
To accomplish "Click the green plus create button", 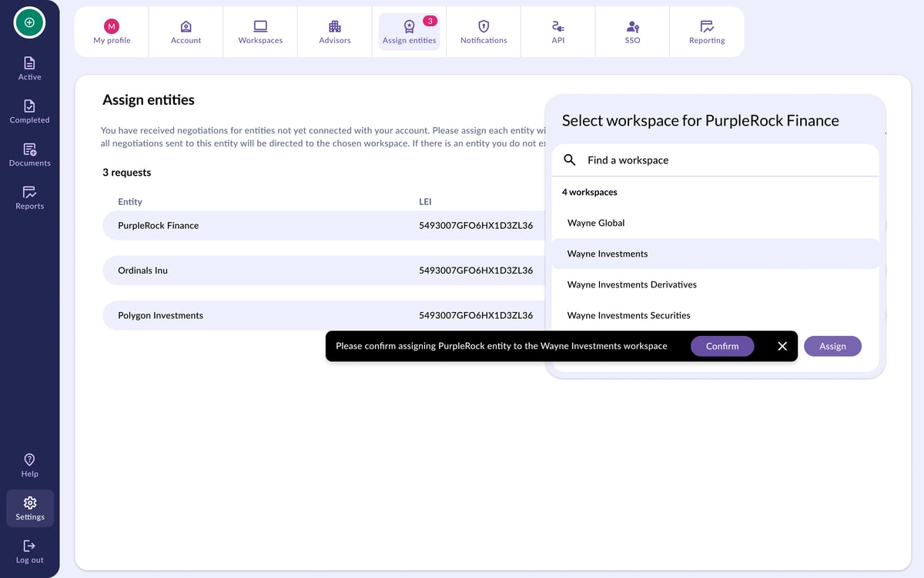I will (x=29, y=22).
